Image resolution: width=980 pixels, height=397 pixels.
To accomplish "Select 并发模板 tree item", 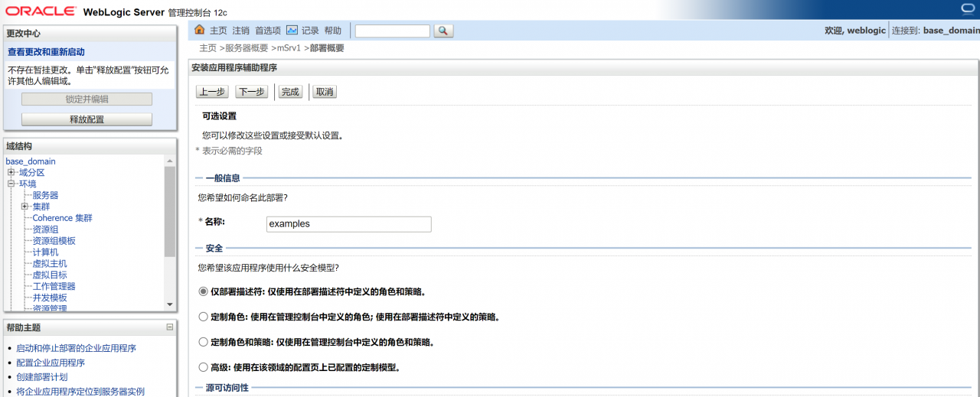I will (50, 298).
